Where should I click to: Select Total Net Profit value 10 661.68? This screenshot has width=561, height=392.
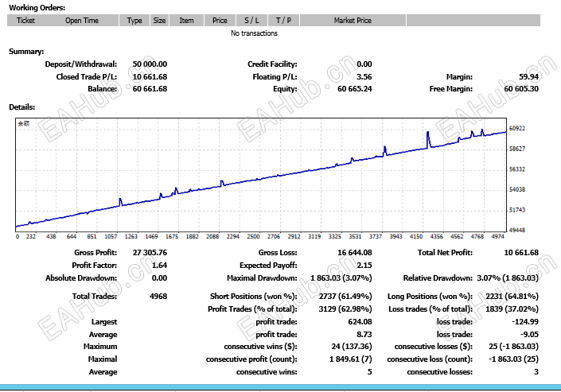(521, 253)
